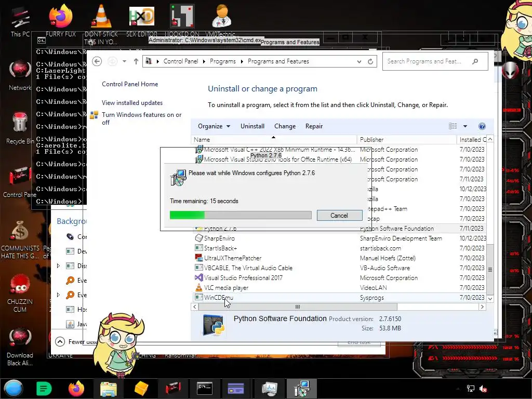Click the Start orb on the taskbar
Viewport: 532px width, 399px height.
(x=13, y=389)
